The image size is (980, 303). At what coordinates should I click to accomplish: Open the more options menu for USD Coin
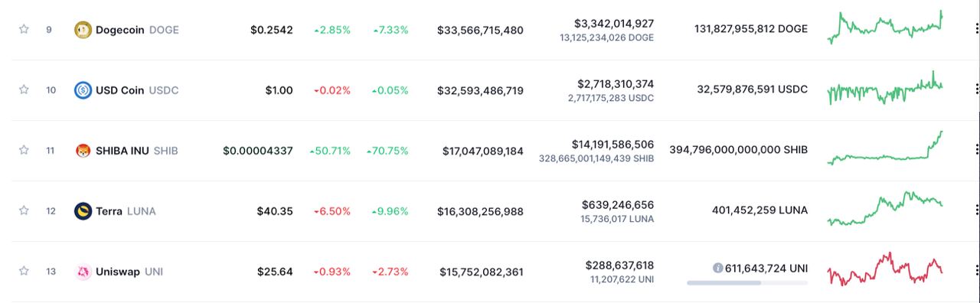click(977, 90)
